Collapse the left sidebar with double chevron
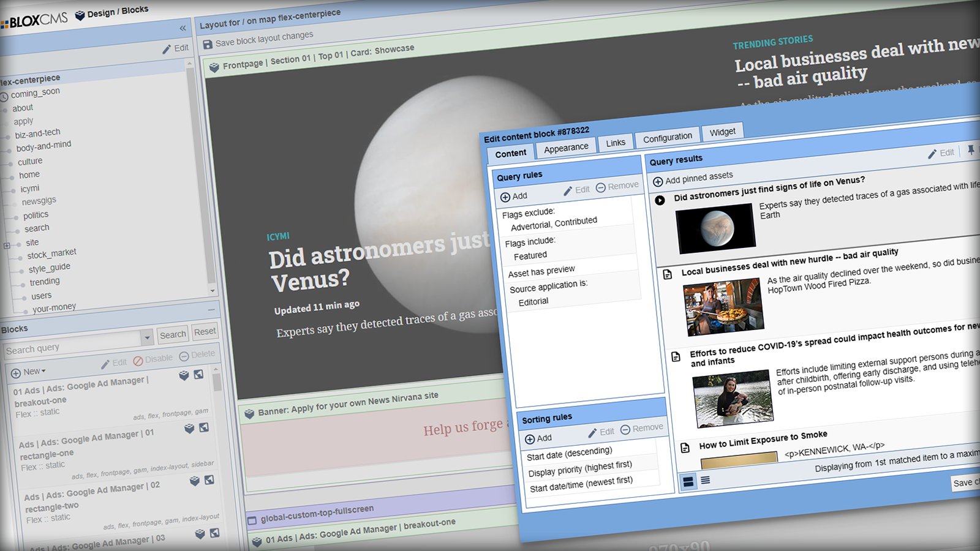The height and width of the screenshot is (551, 980). (x=183, y=28)
